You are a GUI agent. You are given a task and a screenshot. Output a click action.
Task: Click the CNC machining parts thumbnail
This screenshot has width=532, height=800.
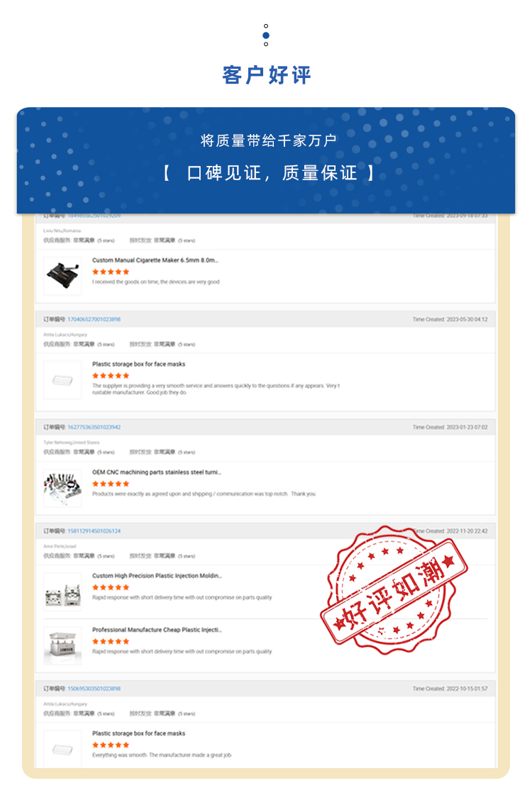62,488
